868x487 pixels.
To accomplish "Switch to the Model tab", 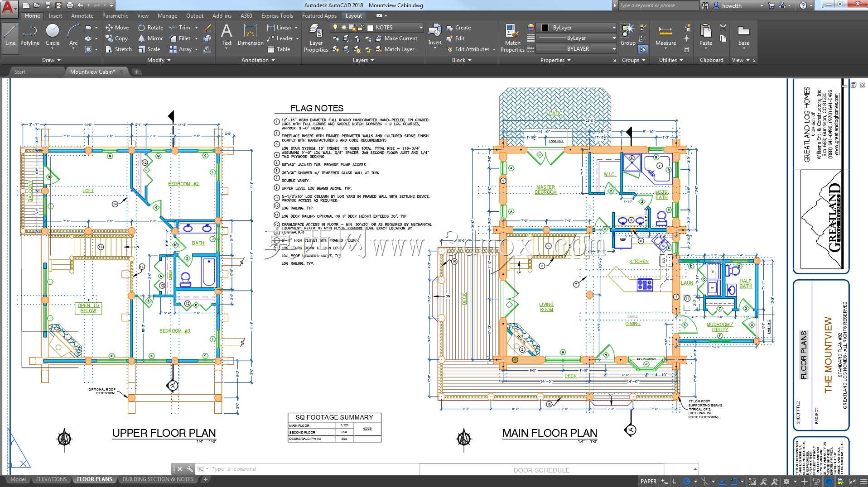I will pyautogui.click(x=18, y=479).
